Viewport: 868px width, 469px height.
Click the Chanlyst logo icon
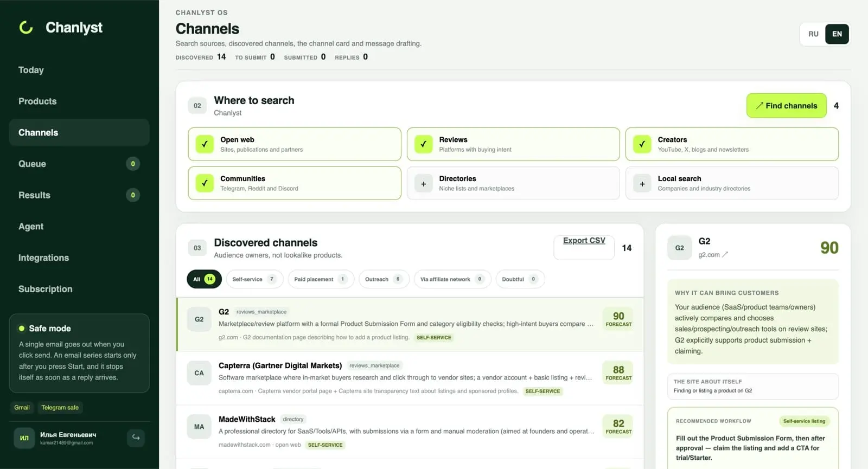click(26, 27)
